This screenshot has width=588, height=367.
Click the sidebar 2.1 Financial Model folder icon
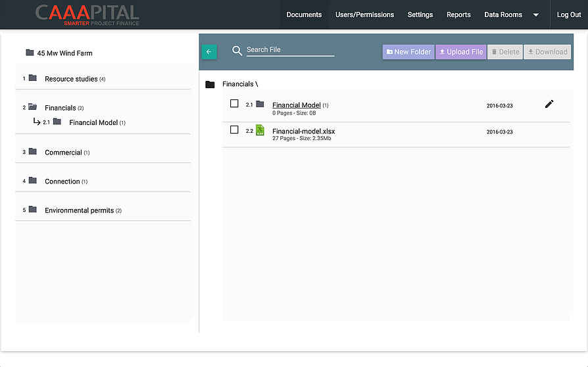57,122
